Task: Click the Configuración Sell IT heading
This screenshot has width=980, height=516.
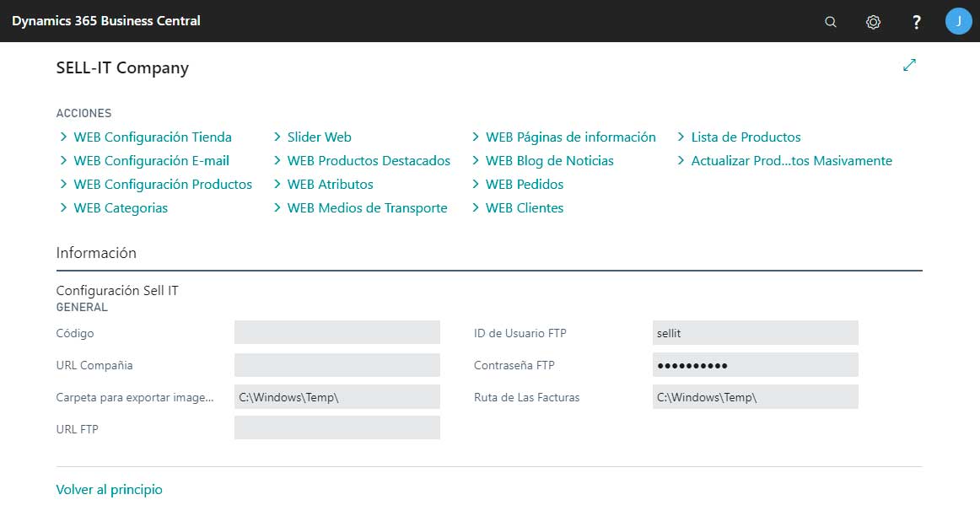Action: click(x=117, y=291)
